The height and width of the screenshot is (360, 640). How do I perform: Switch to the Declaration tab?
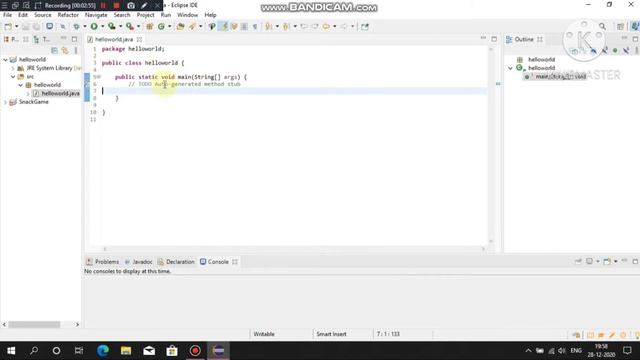coord(176,262)
